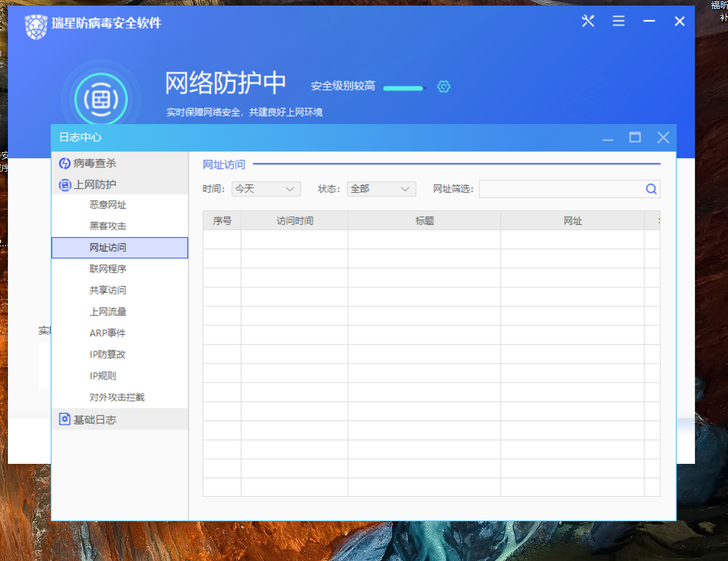Click the 访问时间 column header
This screenshot has width=728, height=561.
pyautogui.click(x=294, y=221)
